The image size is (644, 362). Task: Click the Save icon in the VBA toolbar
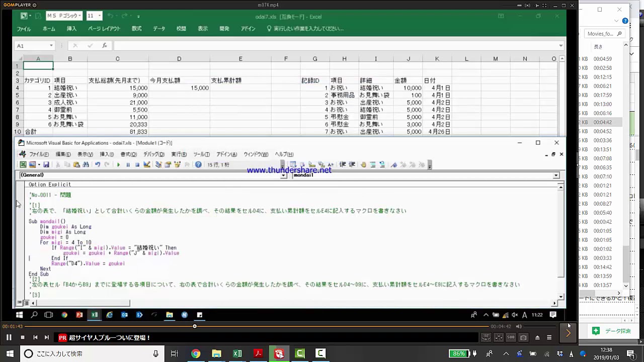[x=46, y=165]
